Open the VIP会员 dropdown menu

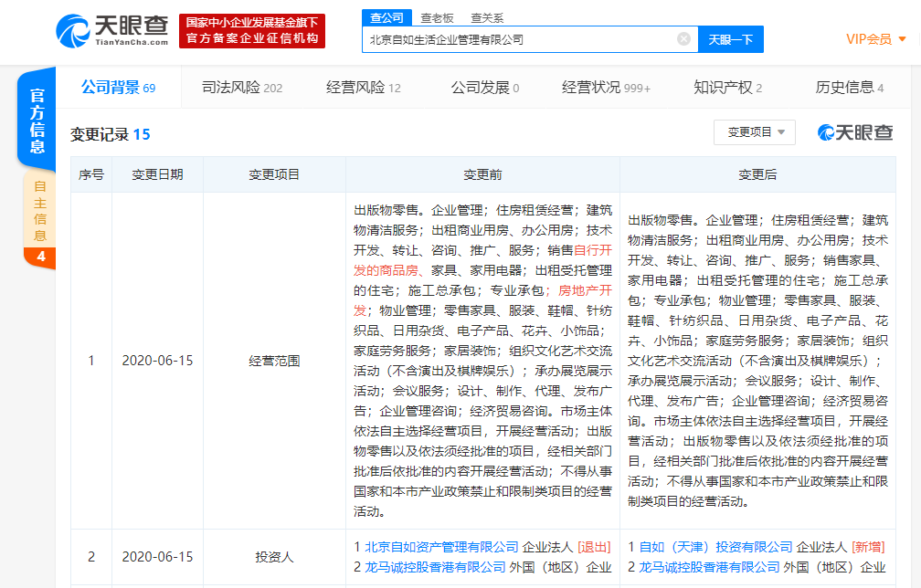click(875, 39)
